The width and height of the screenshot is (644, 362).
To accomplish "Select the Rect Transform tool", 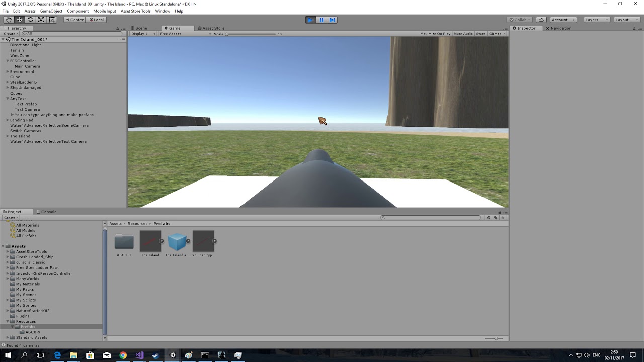I will tap(52, 20).
